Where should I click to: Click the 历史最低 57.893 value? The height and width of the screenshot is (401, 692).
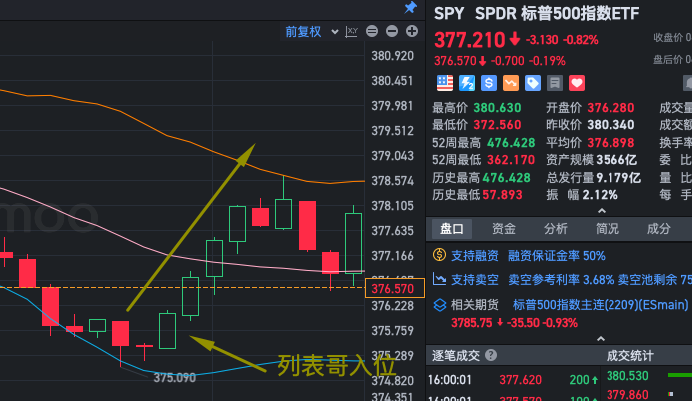tap(502, 195)
